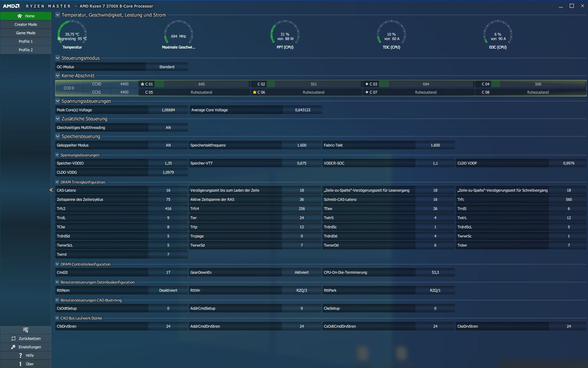The height and width of the screenshot is (368, 588).
Task: Collapse the DRAM-Controllerkonfiguration subsection
Action: [x=57, y=264]
